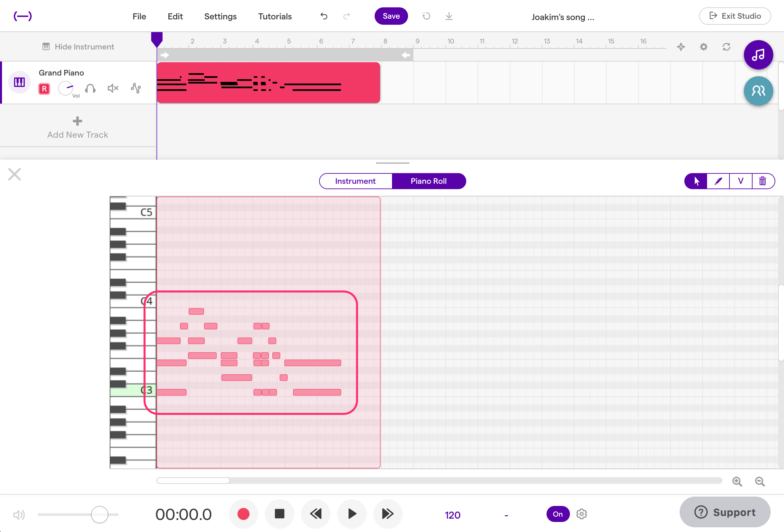This screenshot has height=532, width=784.
Task: Toggle the track solo headphones icon
Action: pyautogui.click(x=90, y=88)
